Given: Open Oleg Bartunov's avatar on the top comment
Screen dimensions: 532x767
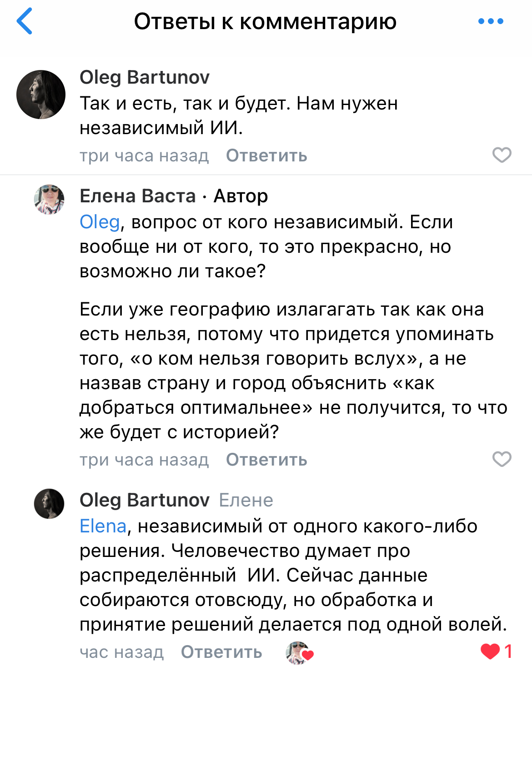Looking at the screenshot, I should (41, 95).
